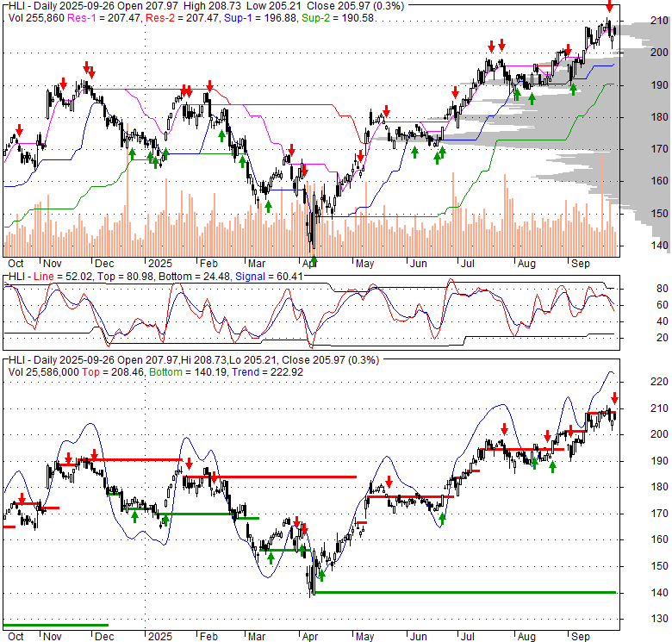Click the Signal = 60.41 label
672x642 pixels.
click(x=269, y=277)
